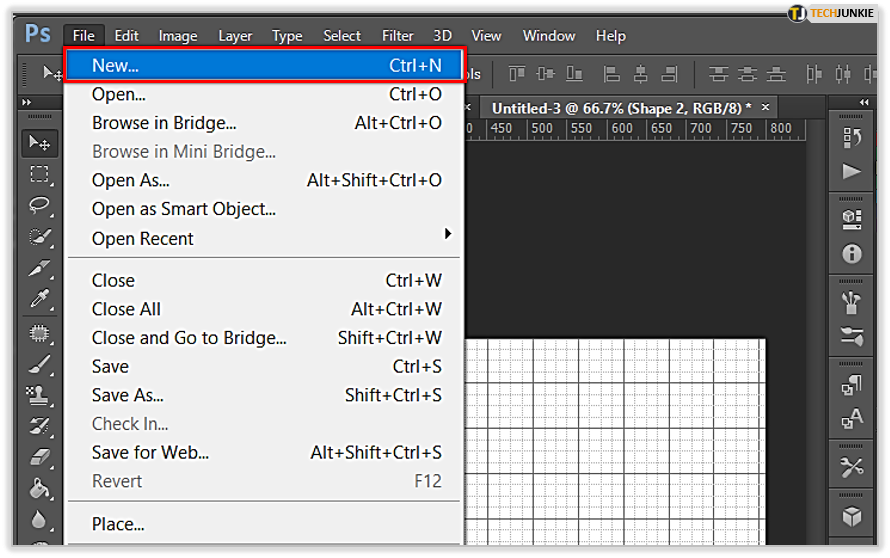
Task: Select the Quick Selection tool
Action: pyautogui.click(x=39, y=237)
